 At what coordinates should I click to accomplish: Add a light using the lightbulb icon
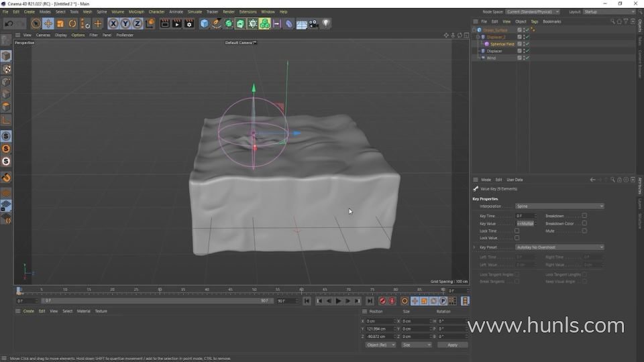(x=326, y=23)
